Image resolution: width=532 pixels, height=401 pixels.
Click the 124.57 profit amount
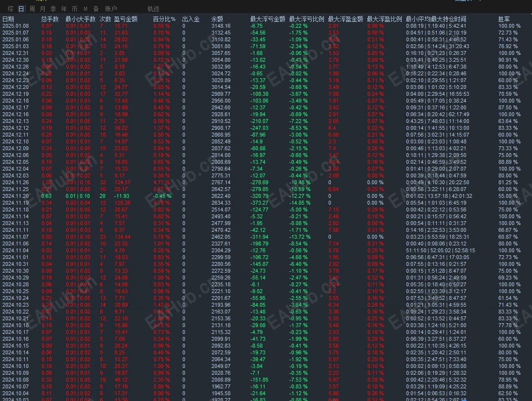123,182
